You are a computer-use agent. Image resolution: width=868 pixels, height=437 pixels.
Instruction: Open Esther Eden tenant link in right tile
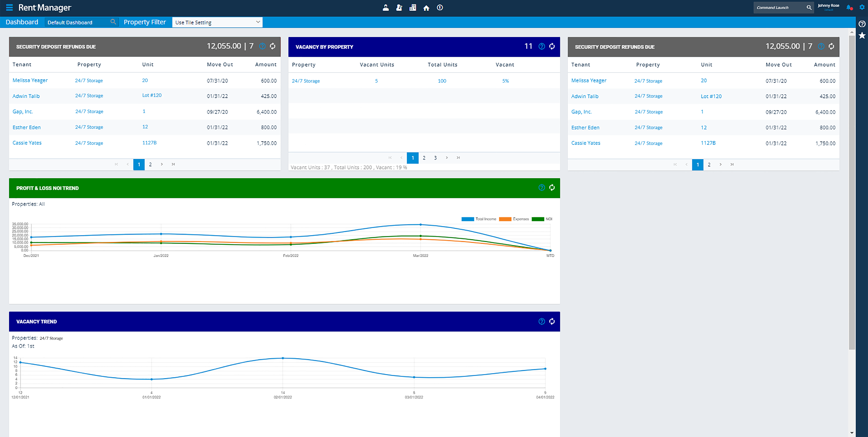click(585, 127)
